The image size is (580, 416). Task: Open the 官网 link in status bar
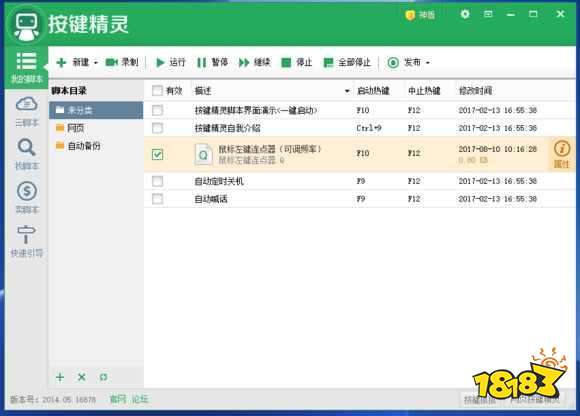(118, 399)
